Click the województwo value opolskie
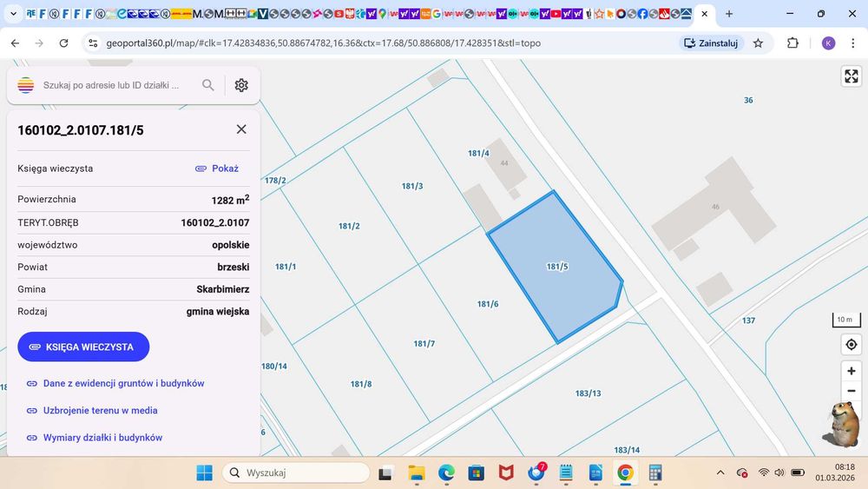Viewport: 868px width, 489px height. point(230,245)
